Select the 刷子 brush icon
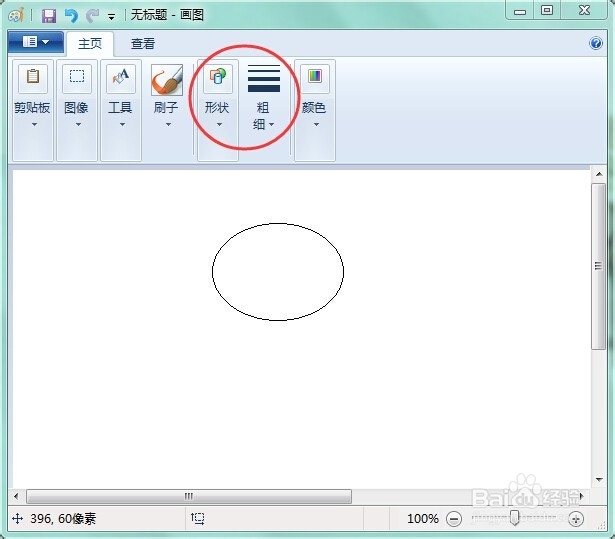The height and width of the screenshot is (539, 615). pyautogui.click(x=167, y=80)
